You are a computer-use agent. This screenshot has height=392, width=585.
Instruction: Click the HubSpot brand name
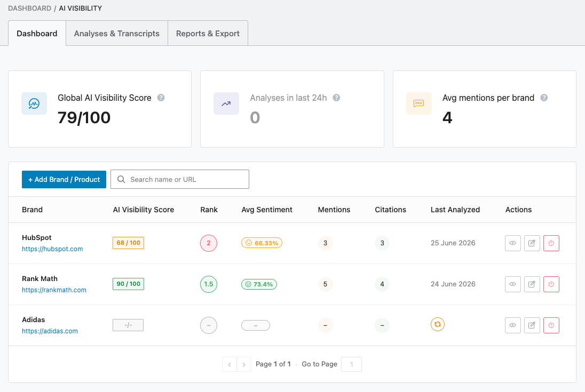[36, 238]
